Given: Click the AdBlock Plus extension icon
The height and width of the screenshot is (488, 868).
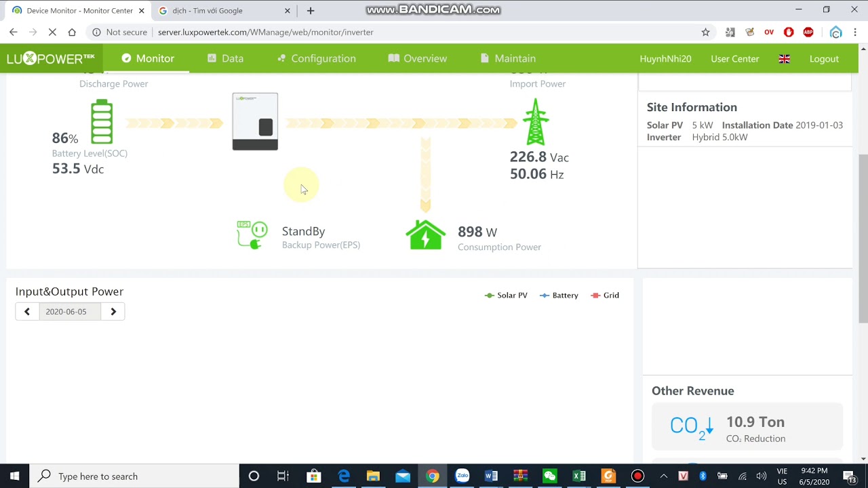Looking at the screenshot, I should point(808,32).
